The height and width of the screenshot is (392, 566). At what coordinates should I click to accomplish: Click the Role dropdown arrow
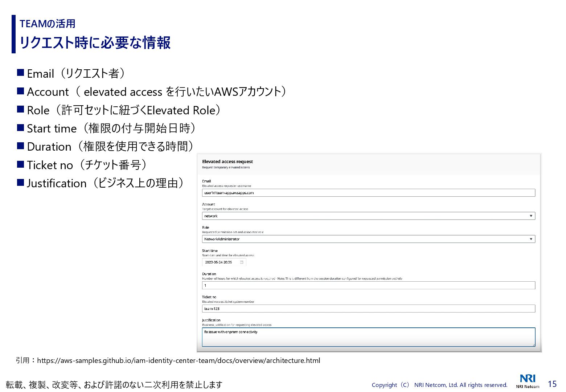(531, 239)
